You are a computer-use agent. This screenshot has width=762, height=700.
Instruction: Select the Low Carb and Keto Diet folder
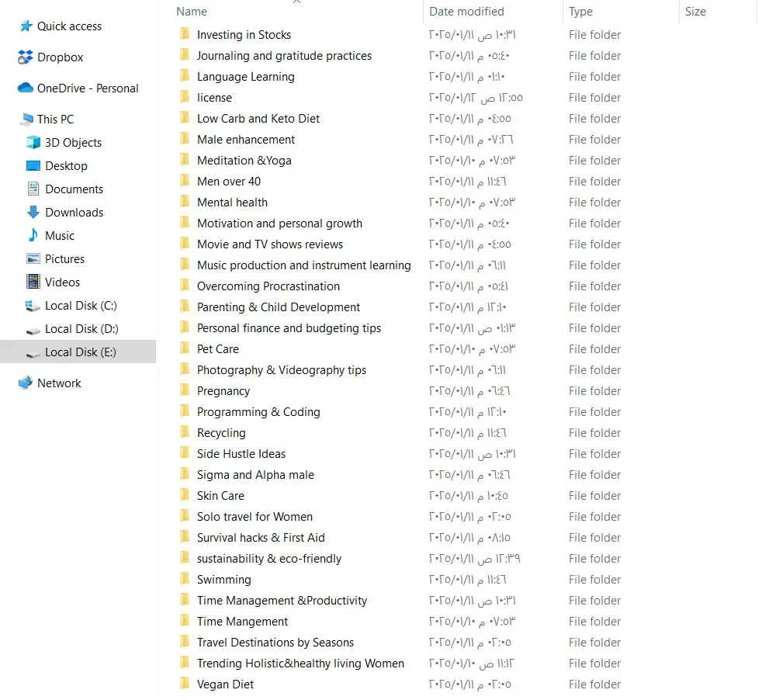[x=258, y=119]
